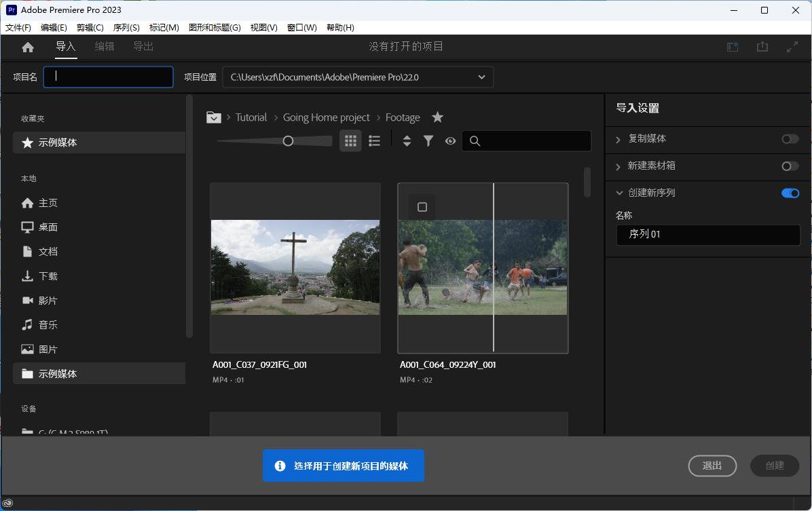Open the 图形和标题(G) menu
This screenshot has height=511, width=812.
point(215,27)
